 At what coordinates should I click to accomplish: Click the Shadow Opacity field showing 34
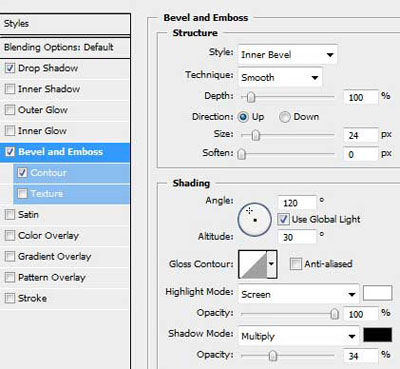[x=361, y=356]
